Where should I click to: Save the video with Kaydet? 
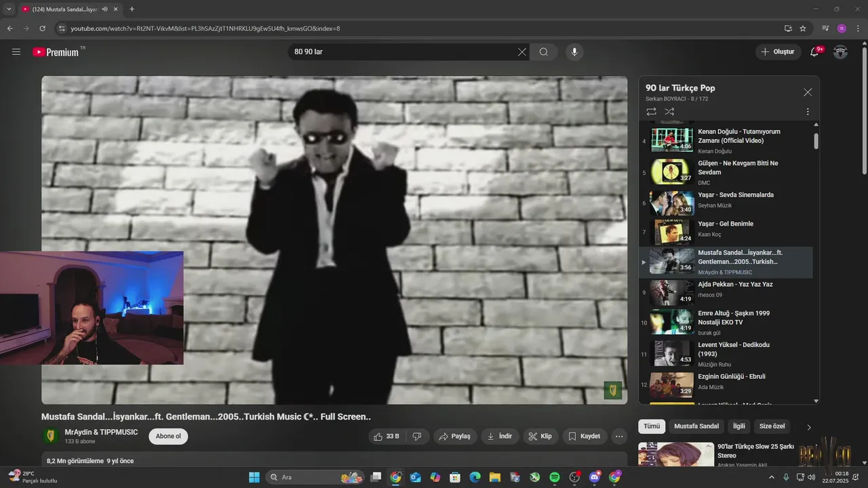[584, 436]
